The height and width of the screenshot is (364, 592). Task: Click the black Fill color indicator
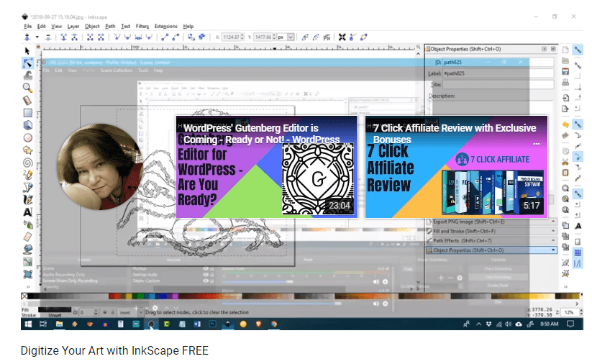(55, 309)
